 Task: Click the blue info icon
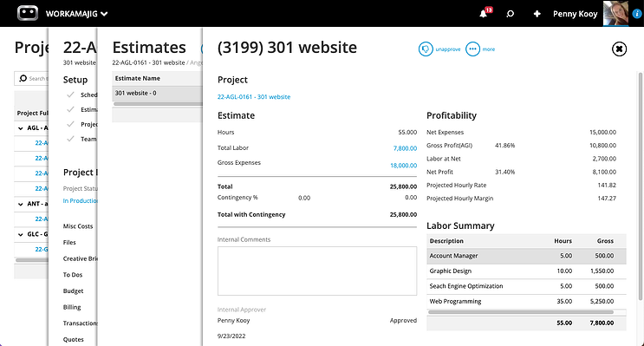click(637, 14)
